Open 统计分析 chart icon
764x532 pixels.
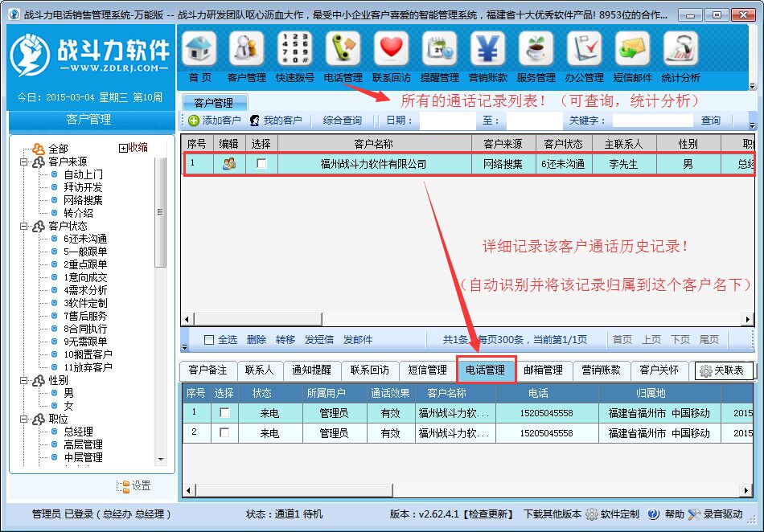pyautogui.click(x=680, y=49)
